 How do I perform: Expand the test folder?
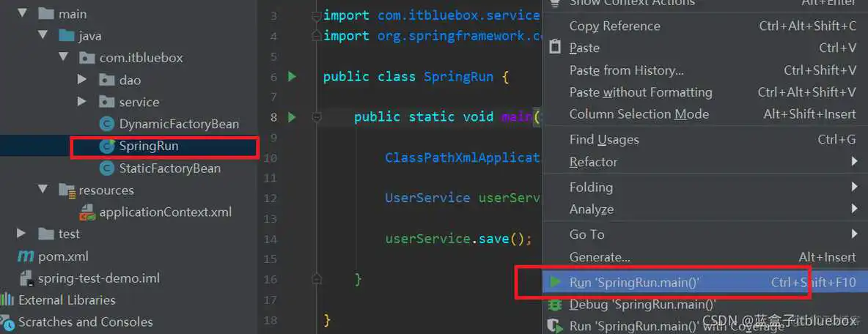pos(22,234)
